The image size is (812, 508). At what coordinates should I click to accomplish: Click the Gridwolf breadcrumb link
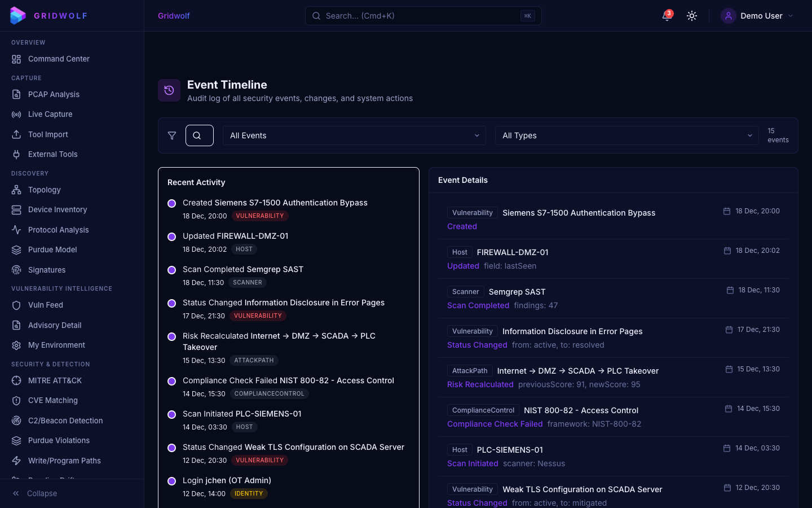point(174,16)
